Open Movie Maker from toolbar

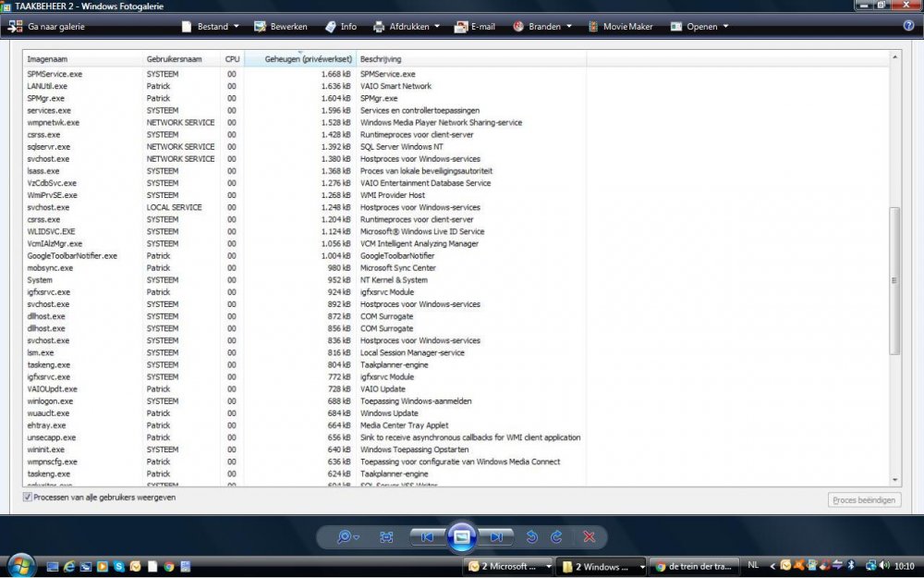click(621, 27)
